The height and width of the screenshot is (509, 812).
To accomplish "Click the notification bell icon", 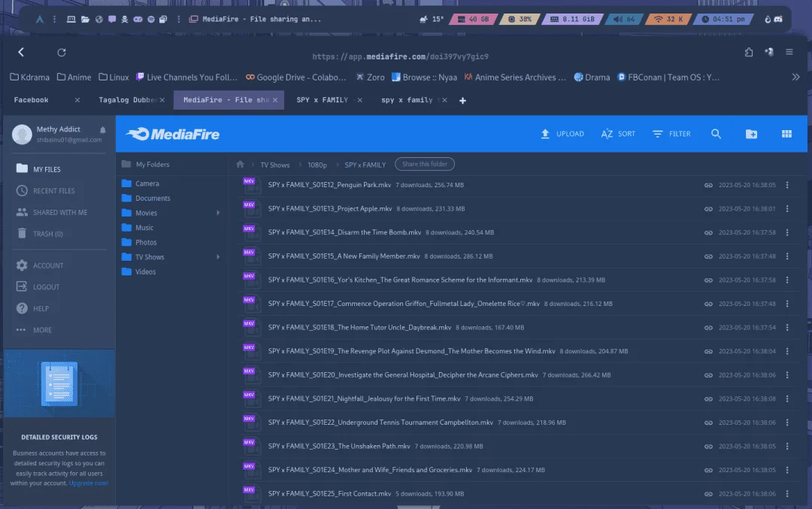I will point(102,130).
